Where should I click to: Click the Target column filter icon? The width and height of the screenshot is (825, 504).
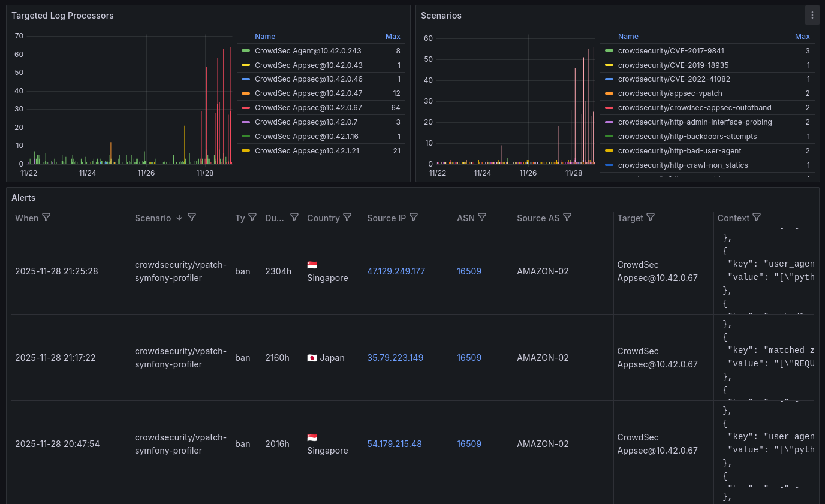coord(651,218)
